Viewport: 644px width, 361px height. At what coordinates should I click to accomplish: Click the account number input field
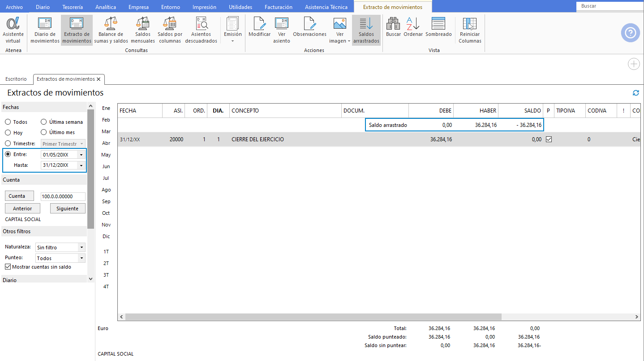click(x=63, y=196)
